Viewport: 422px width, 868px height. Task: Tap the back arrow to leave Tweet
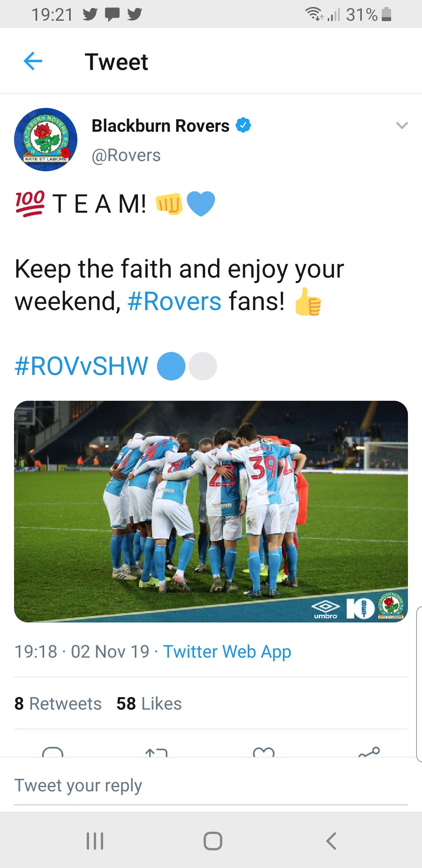click(x=33, y=61)
